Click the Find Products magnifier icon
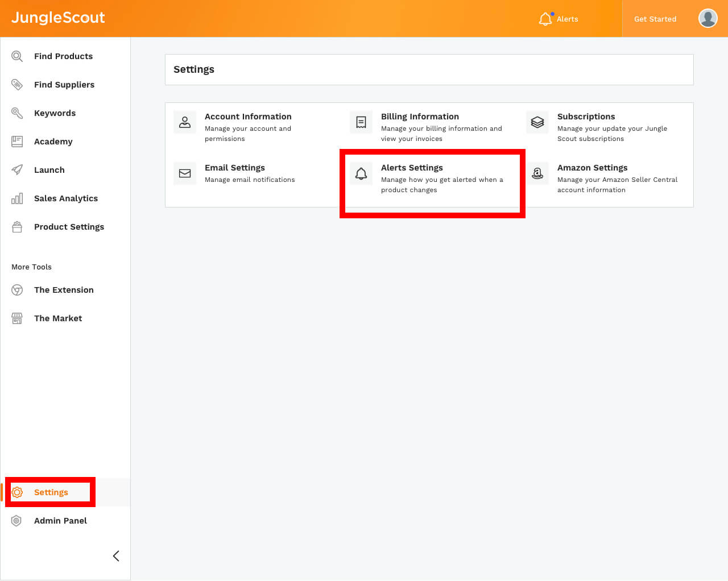Screen dimensions: 728x581 (17, 56)
